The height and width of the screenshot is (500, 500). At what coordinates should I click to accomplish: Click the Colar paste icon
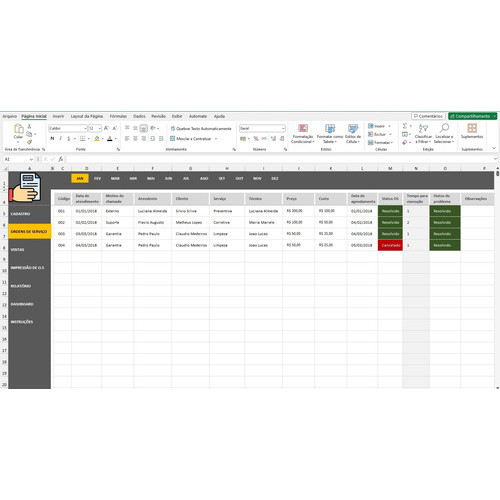pos(18,128)
